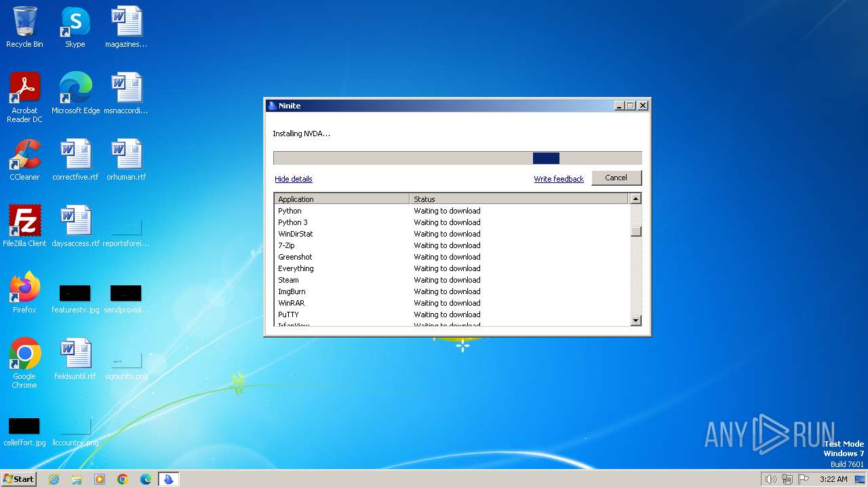Open Windows Explorer from taskbar

[77, 479]
